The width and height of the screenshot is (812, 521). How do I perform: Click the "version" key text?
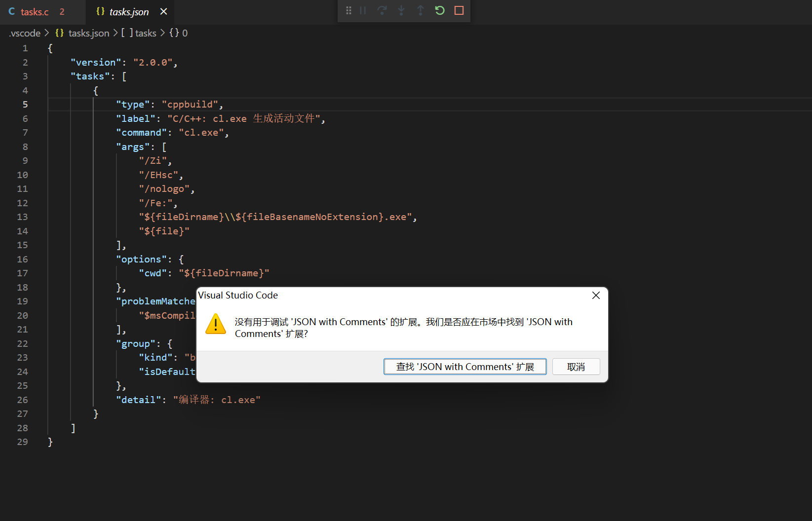pyautogui.click(x=96, y=63)
